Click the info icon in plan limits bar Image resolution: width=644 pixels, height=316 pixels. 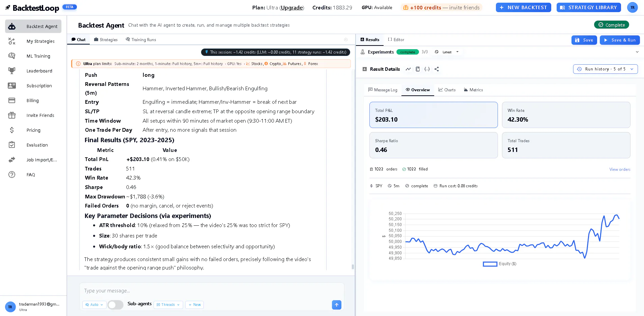[x=78, y=64]
